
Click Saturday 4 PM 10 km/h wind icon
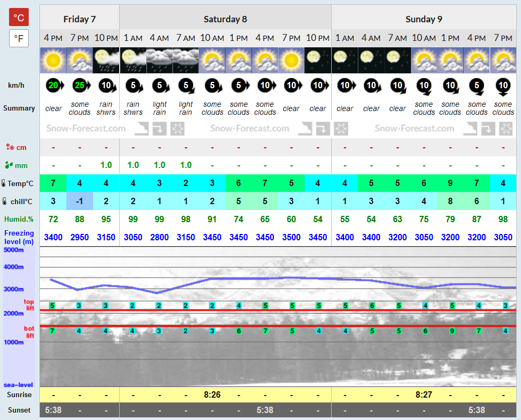point(266,86)
